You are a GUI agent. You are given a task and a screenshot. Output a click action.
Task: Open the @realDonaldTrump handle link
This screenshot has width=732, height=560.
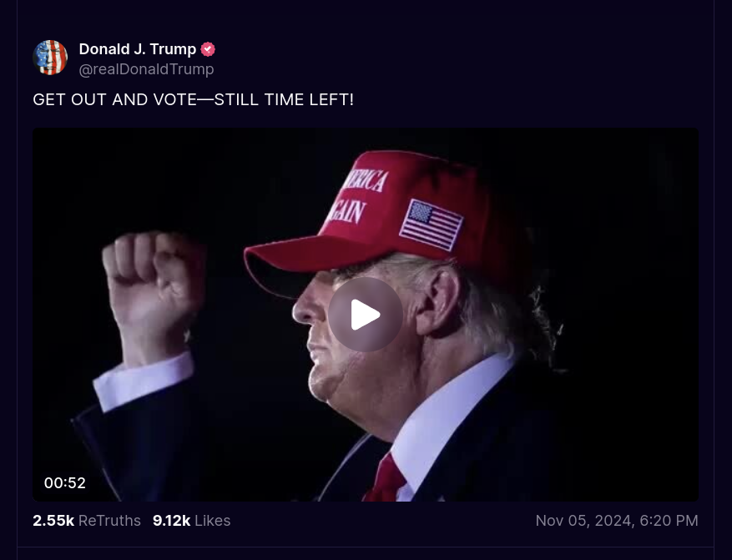click(x=147, y=69)
